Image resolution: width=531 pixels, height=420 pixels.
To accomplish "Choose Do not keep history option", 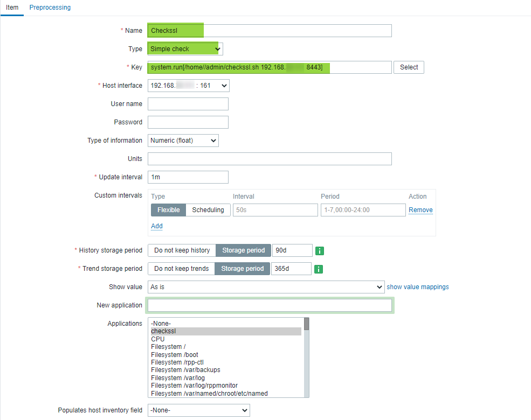I will coord(182,250).
